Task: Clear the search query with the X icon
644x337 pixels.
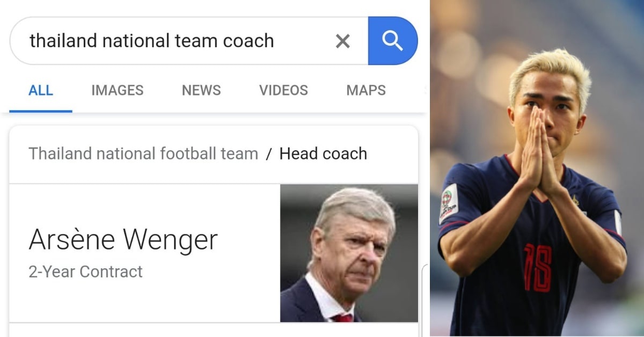Action: [x=342, y=40]
